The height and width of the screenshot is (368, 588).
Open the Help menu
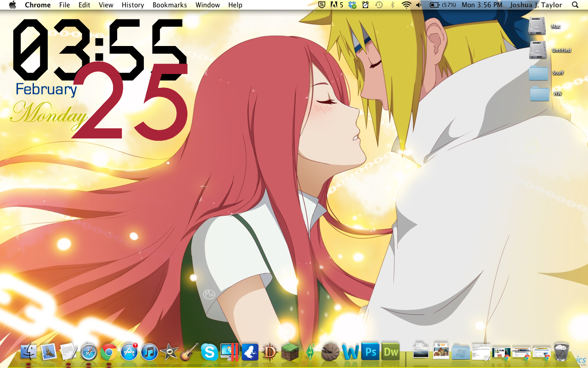point(235,5)
